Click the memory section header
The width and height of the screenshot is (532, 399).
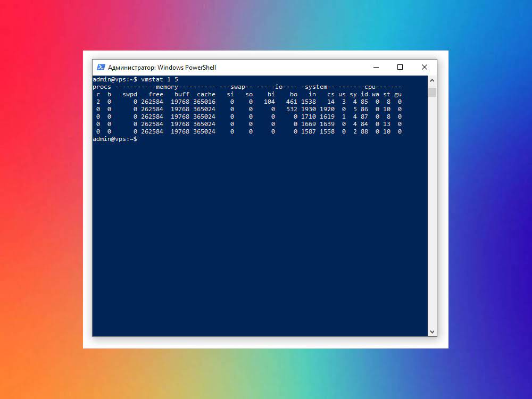click(167, 86)
